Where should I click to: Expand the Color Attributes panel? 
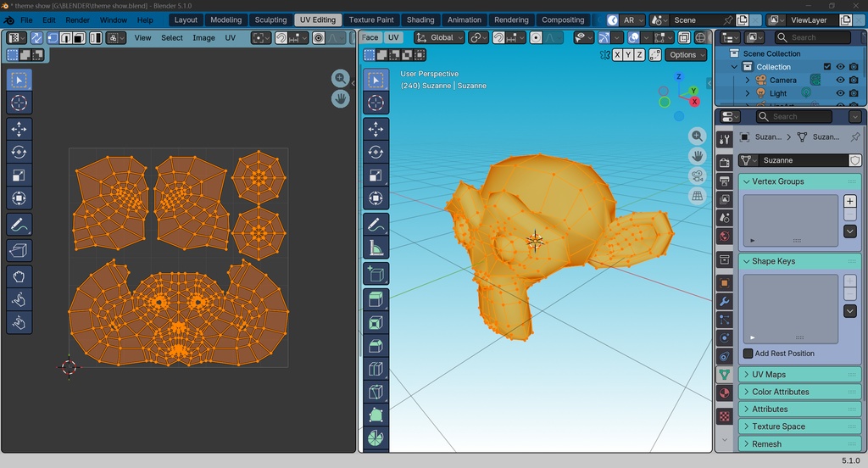[x=800, y=392]
